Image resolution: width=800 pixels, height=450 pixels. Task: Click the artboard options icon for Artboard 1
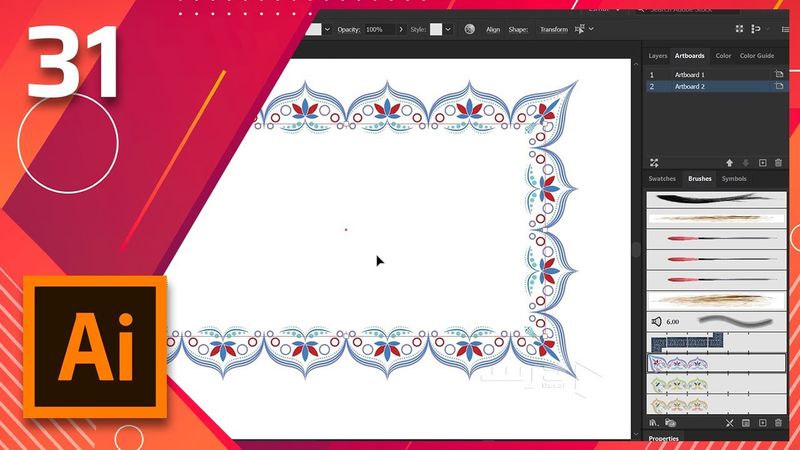coord(779,74)
